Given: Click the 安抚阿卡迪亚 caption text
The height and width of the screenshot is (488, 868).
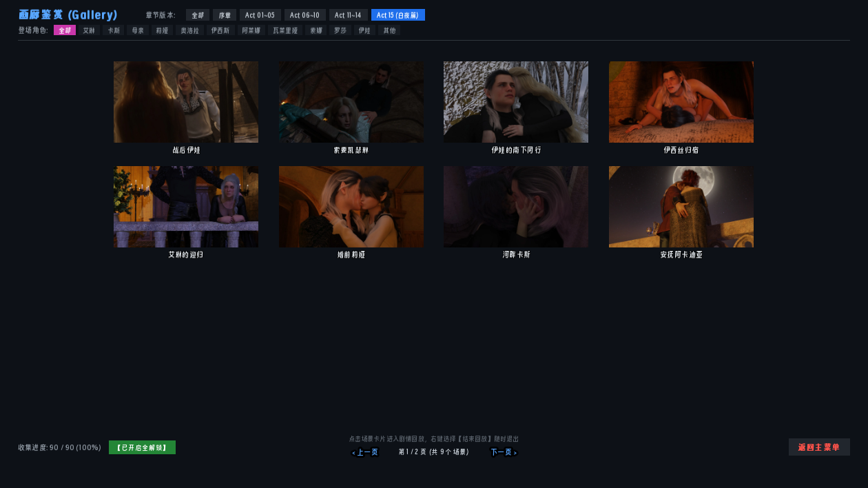Looking at the screenshot, I should click(x=681, y=254).
